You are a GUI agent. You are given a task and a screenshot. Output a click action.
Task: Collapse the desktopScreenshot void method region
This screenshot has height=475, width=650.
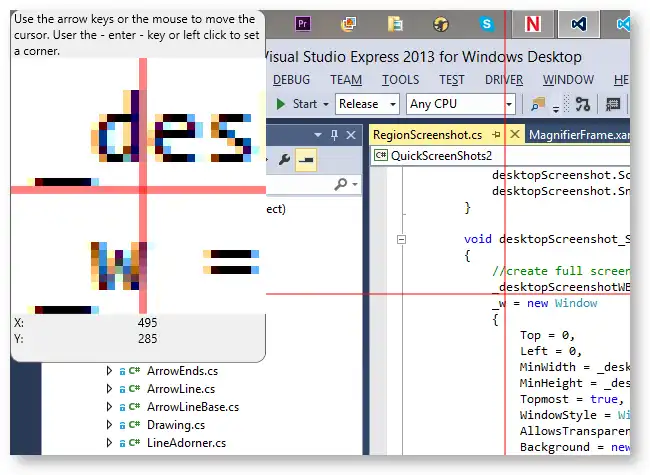(x=401, y=240)
